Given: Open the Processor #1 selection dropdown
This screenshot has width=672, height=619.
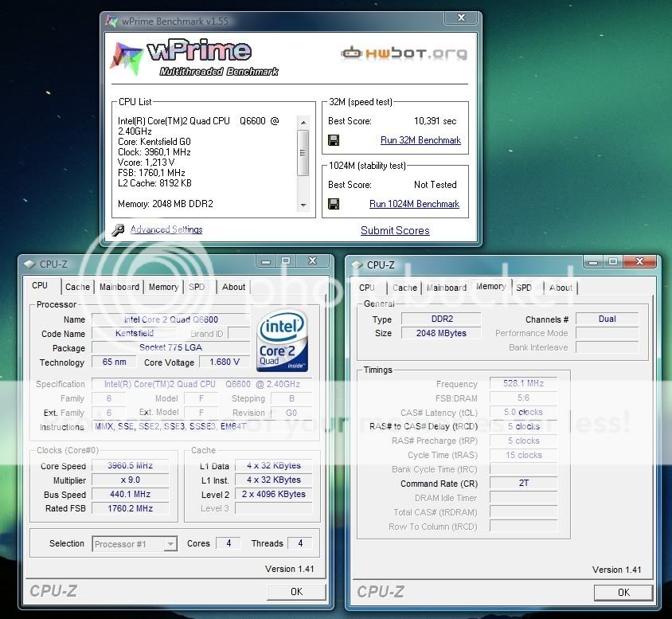Looking at the screenshot, I should [x=135, y=544].
